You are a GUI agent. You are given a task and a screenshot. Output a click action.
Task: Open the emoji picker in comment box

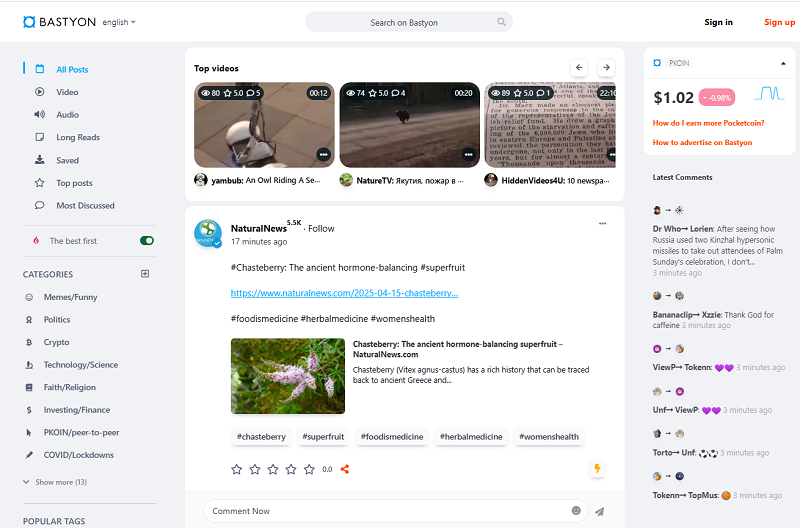(576, 511)
